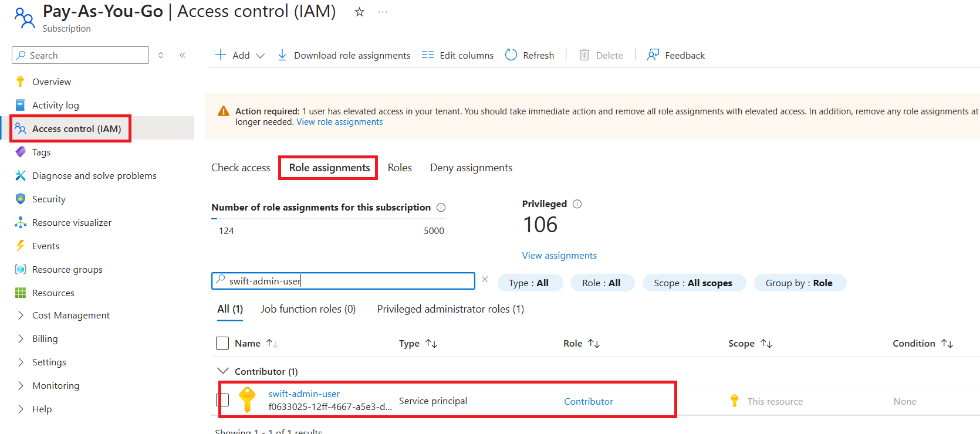The width and height of the screenshot is (980, 434).
Task: Click the swift-admin-user filter search field
Action: pos(343,281)
